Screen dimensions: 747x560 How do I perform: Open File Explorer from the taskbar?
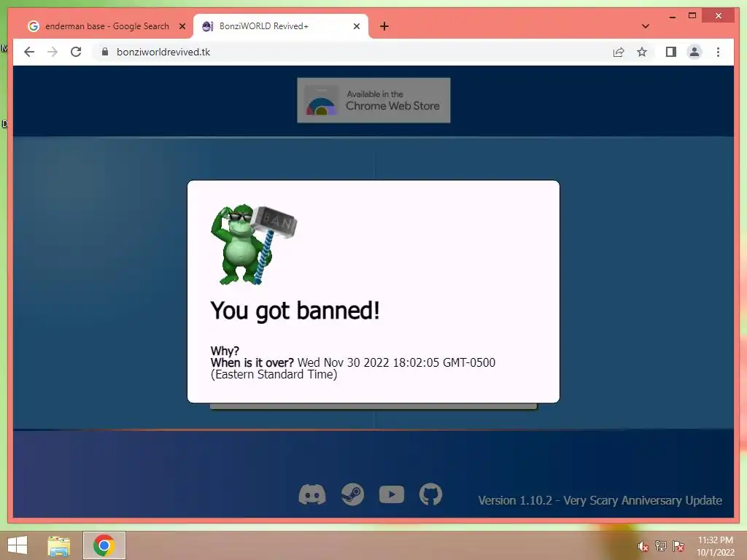point(59,545)
